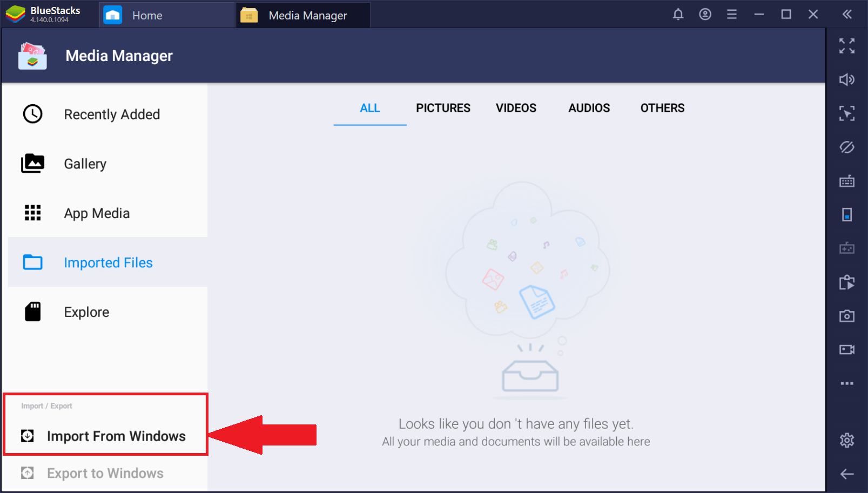The width and height of the screenshot is (868, 493).
Task: Click the Imported Files folder icon
Action: [x=32, y=262]
